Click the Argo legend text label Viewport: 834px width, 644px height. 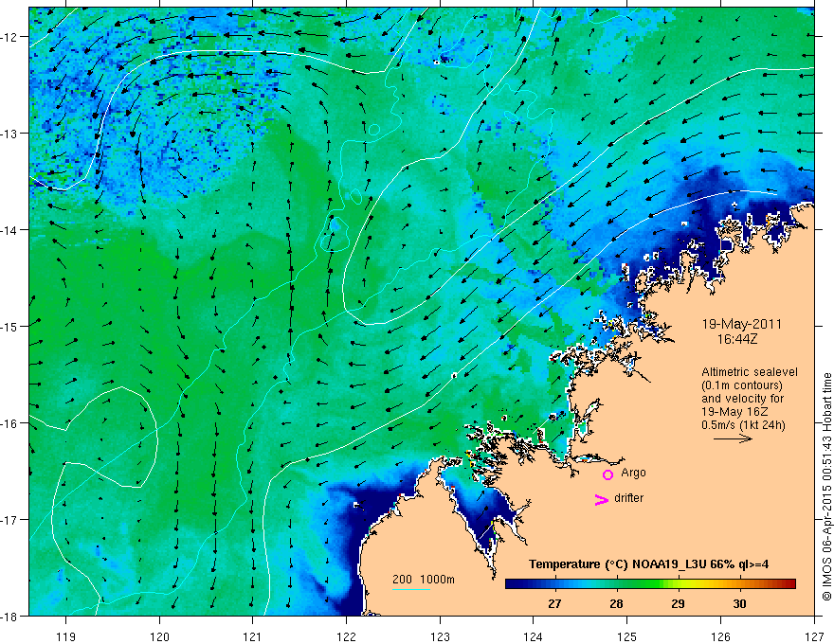pyautogui.click(x=632, y=471)
